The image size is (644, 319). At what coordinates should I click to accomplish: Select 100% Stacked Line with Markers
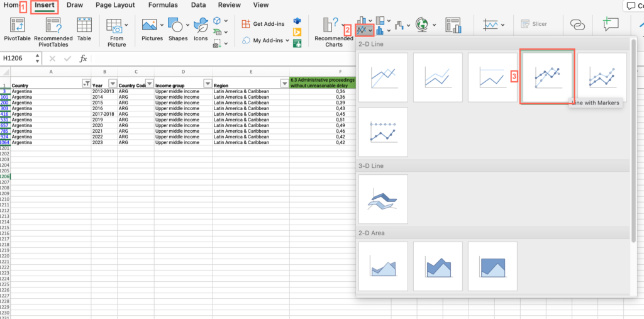point(383,132)
